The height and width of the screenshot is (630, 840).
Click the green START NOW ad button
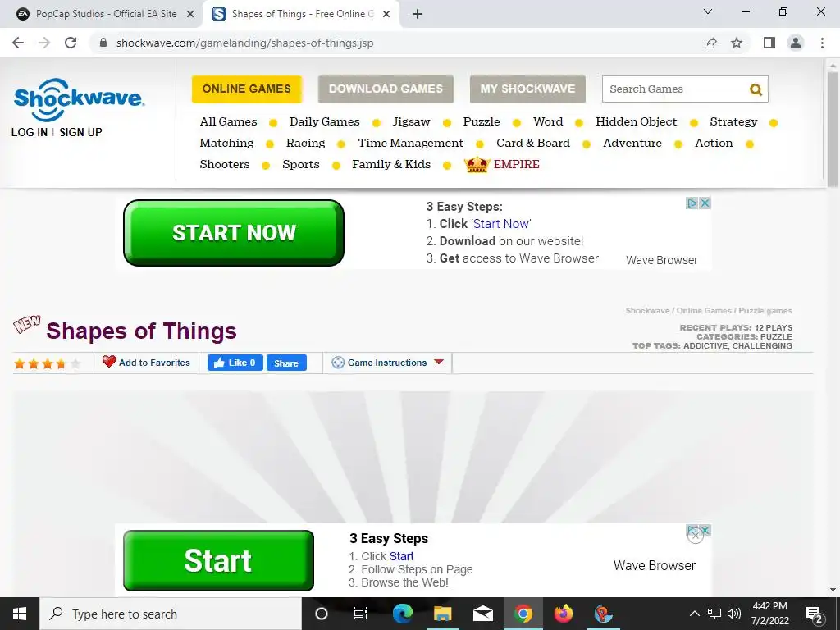coord(234,233)
